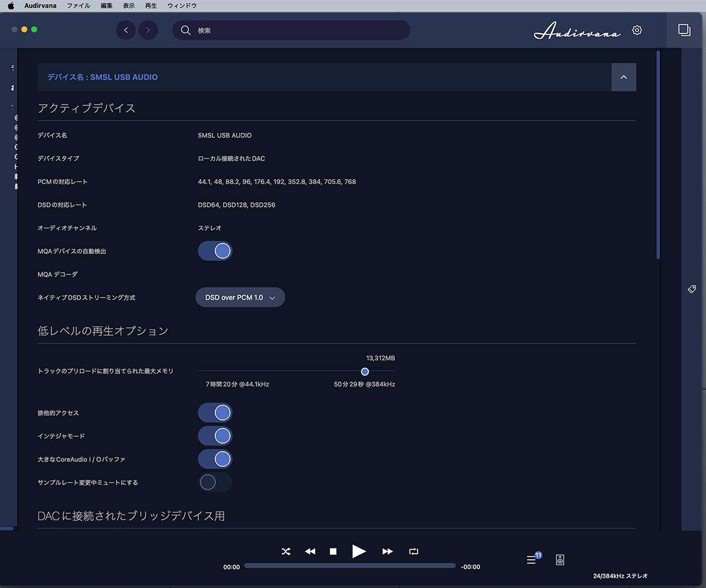
Task: Open the audio output speaker icon
Action: tap(560, 560)
